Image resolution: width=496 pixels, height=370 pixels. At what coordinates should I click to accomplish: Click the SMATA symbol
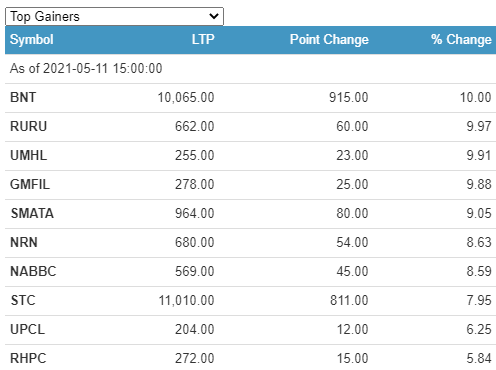(x=32, y=214)
